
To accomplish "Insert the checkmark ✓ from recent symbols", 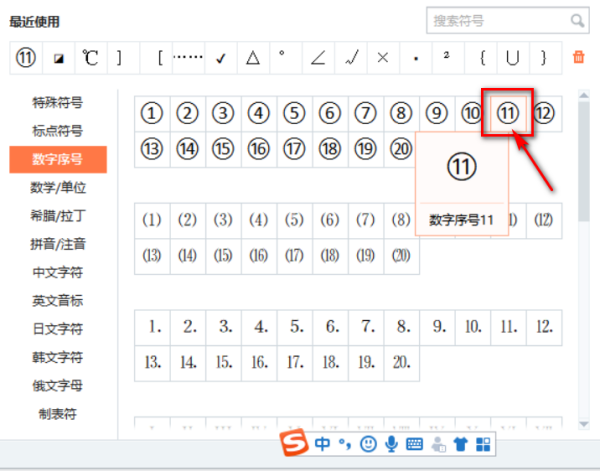I will tap(220, 57).
